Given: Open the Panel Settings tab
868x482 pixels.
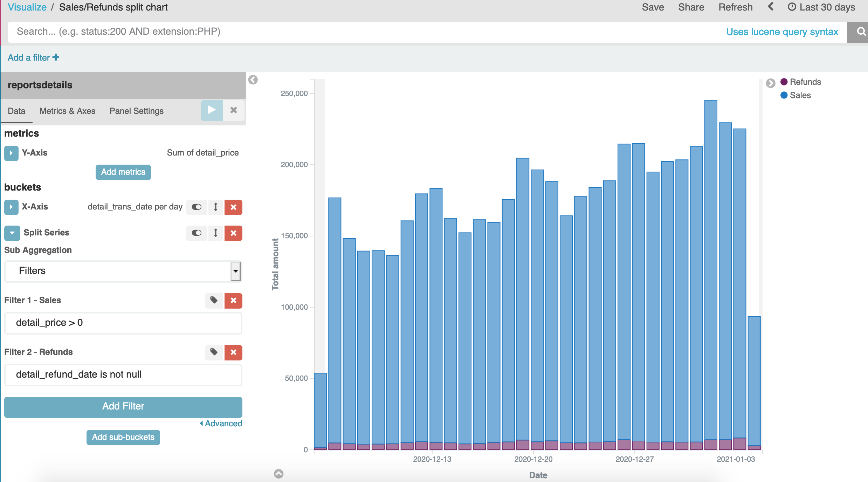Looking at the screenshot, I should pyautogui.click(x=136, y=111).
